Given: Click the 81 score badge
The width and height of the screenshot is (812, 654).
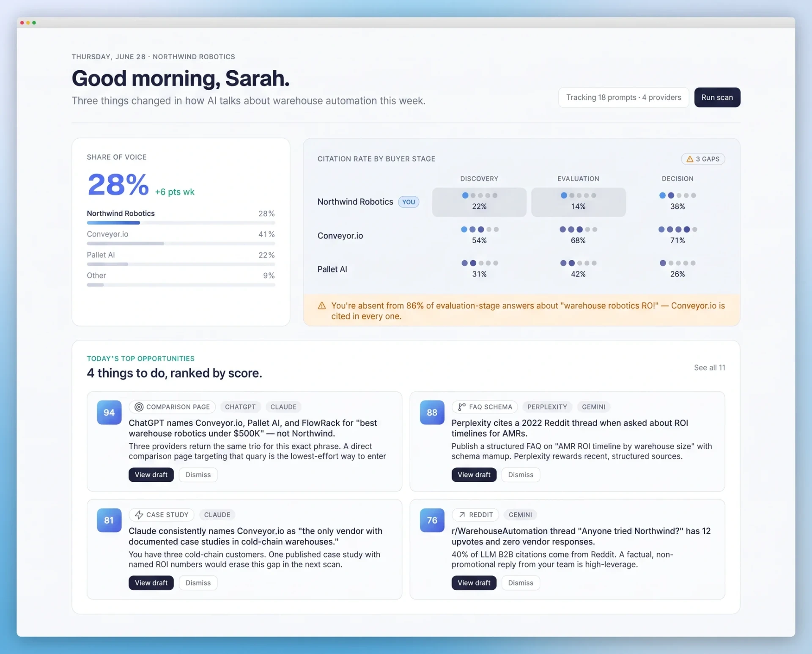Looking at the screenshot, I should click(x=109, y=520).
